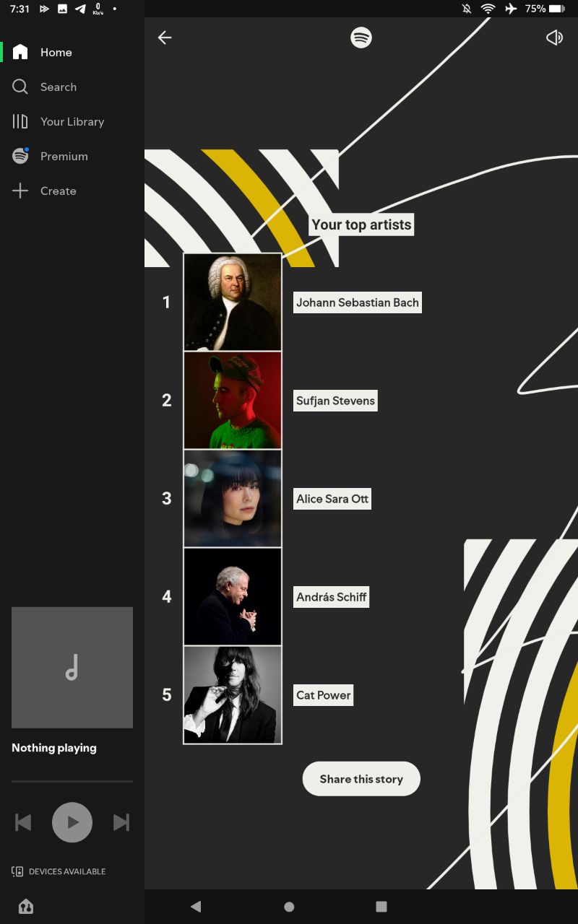The image size is (578, 924).
Task: Click the airplane mode status icon
Action: tap(511, 9)
